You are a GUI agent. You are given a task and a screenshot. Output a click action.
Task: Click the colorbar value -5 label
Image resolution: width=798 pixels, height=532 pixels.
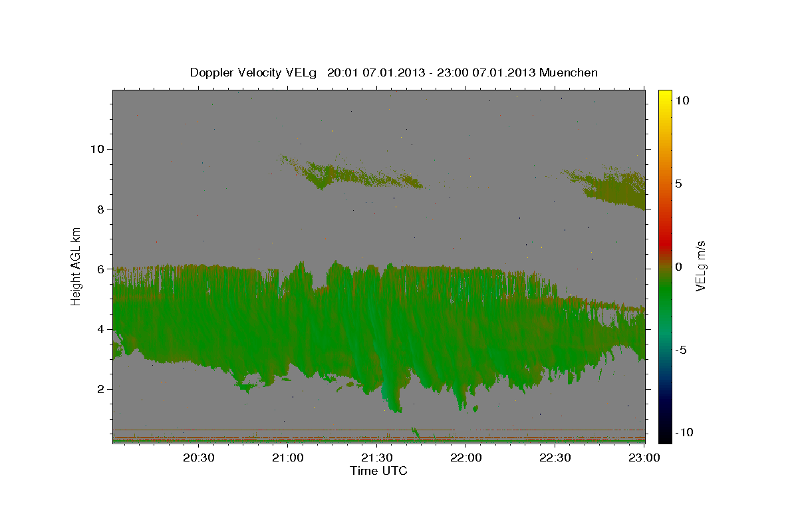point(681,350)
